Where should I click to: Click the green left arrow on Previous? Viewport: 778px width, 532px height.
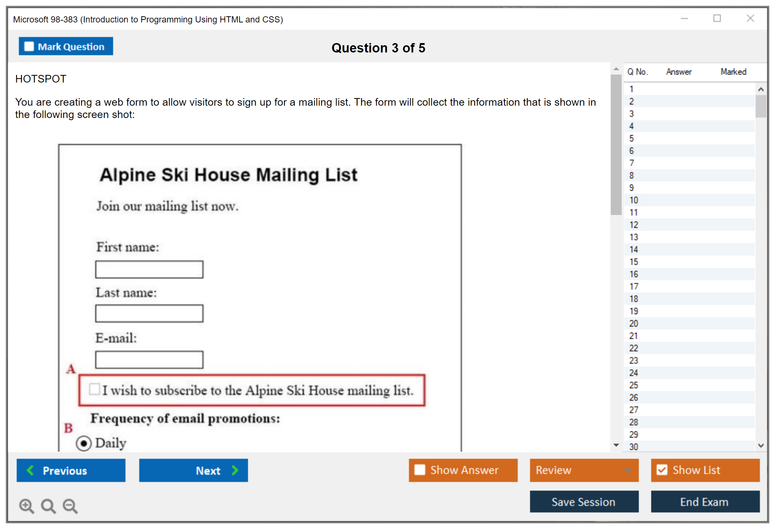pyautogui.click(x=30, y=470)
